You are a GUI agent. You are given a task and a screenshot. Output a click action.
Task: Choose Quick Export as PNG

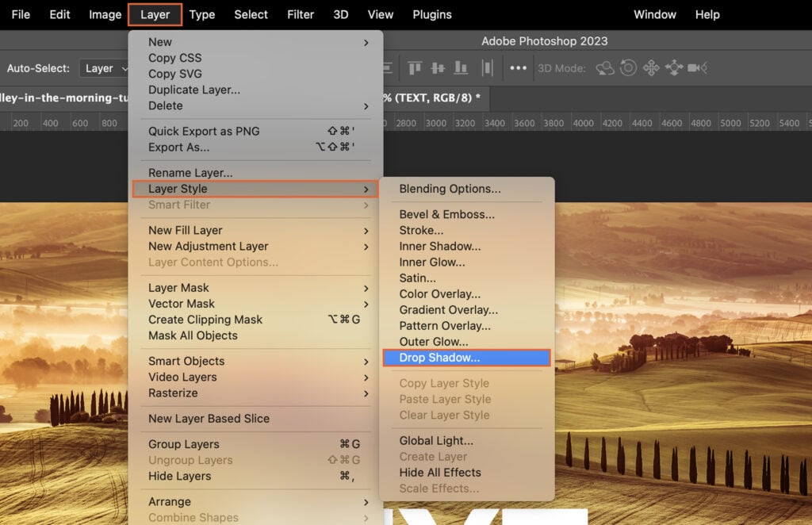coord(203,131)
